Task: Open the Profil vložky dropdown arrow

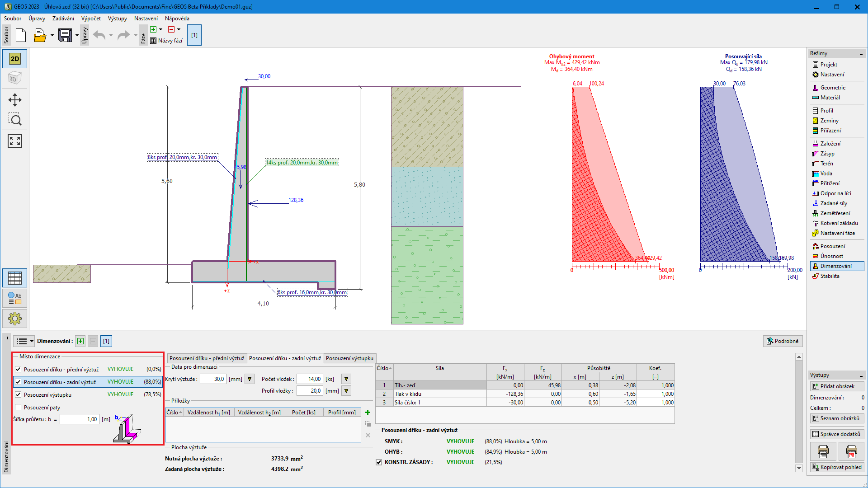Action: (346, 391)
